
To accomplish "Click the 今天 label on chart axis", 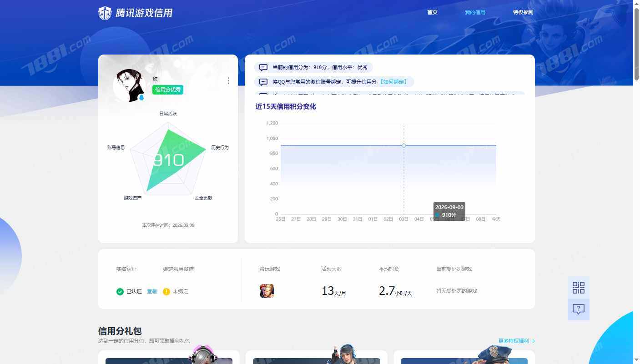I will [x=496, y=219].
